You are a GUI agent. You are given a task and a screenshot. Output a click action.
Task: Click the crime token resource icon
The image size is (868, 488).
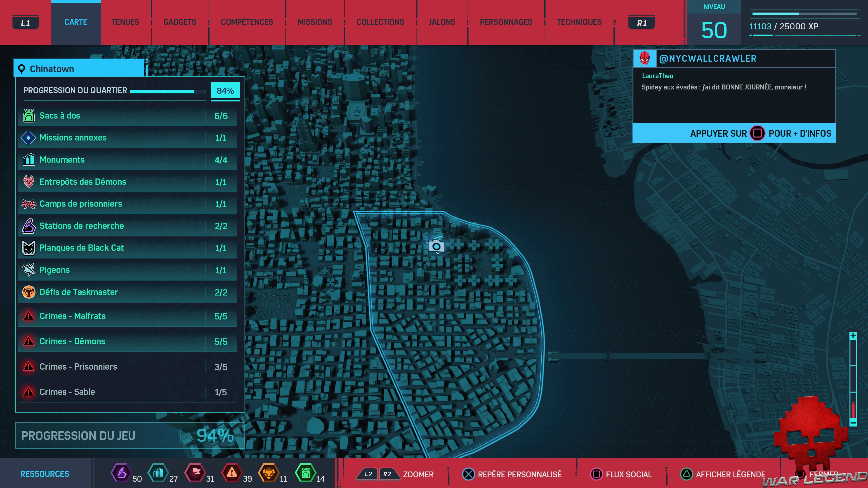pos(232,473)
